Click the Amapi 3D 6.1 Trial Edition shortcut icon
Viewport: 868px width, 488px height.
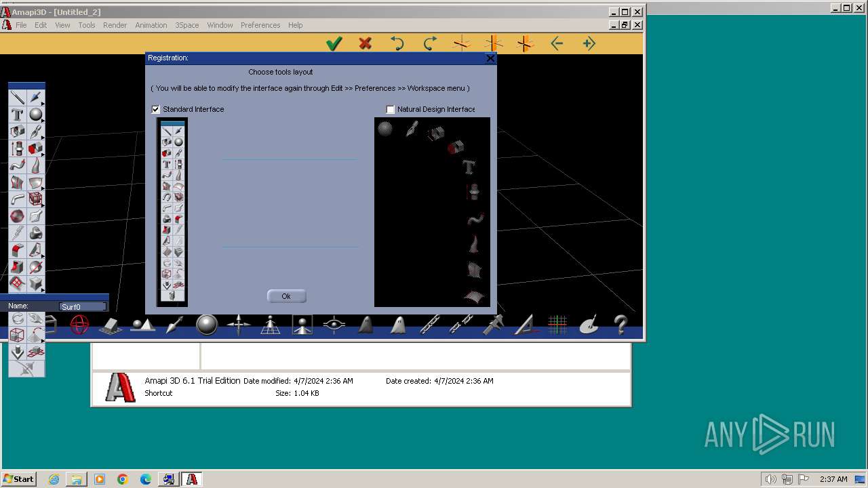[x=120, y=387]
